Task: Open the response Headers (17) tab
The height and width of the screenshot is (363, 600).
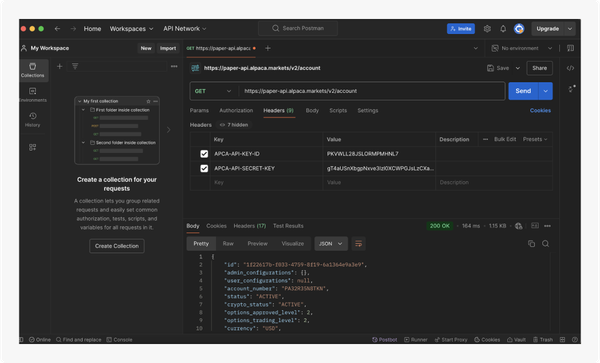Action: click(x=249, y=226)
